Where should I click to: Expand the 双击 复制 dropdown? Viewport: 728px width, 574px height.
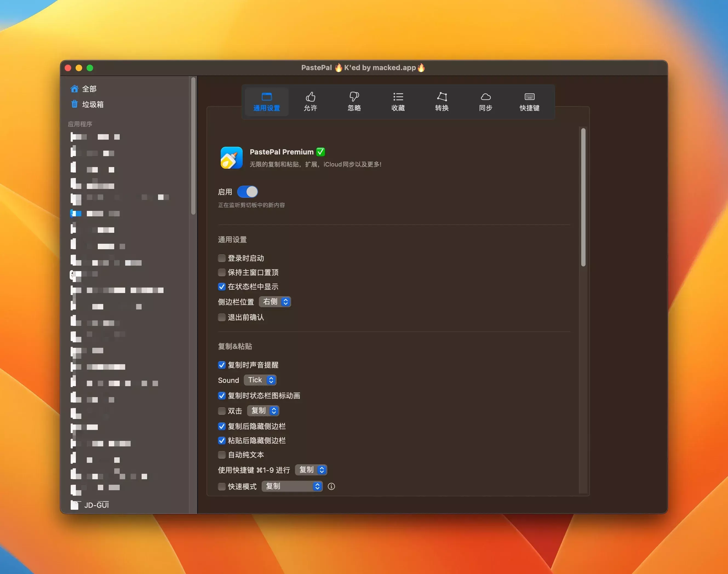(x=263, y=411)
